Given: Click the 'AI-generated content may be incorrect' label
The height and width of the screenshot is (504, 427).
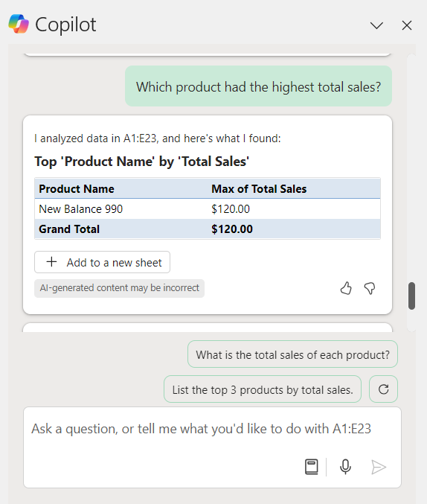Looking at the screenshot, I should 120,288.
